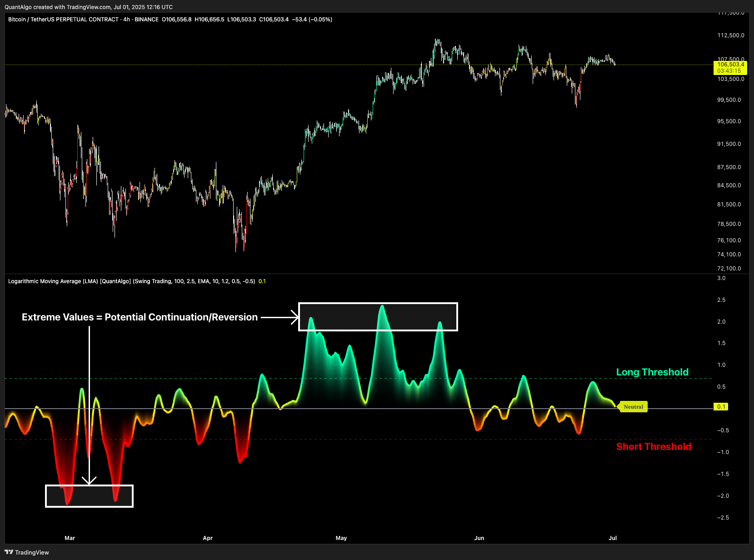Click the 2.5 indicator axis label
The height and width of the screenshot is (560, 754).
click(x=721, y=300)
